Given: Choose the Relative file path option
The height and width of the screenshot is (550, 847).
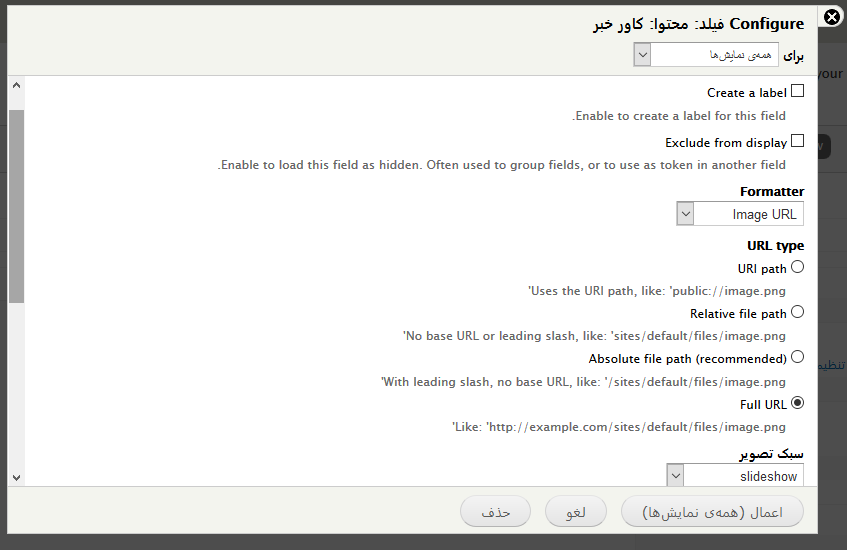Looking at the screenshot, I should (797, 312).
